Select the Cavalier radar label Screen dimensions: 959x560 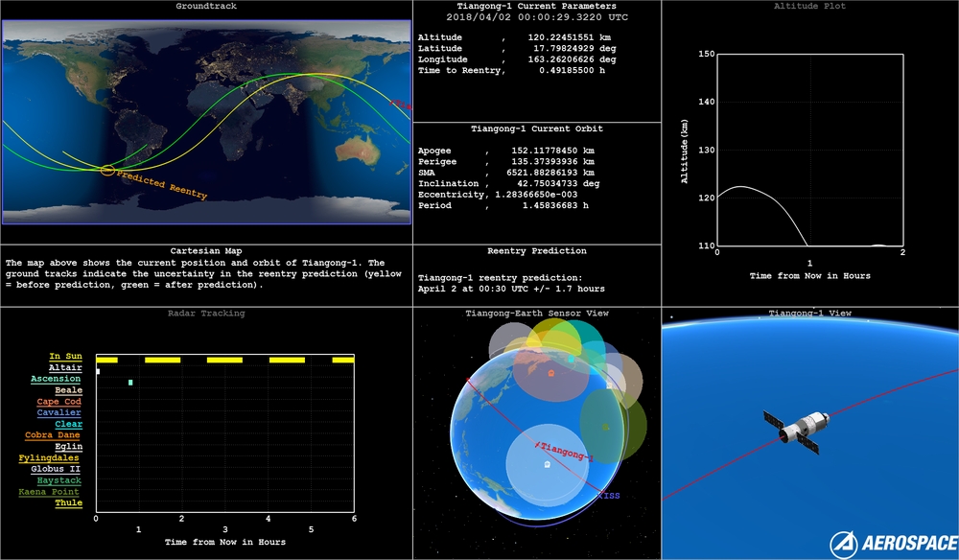pyautogui.click(x=58, y=412)
